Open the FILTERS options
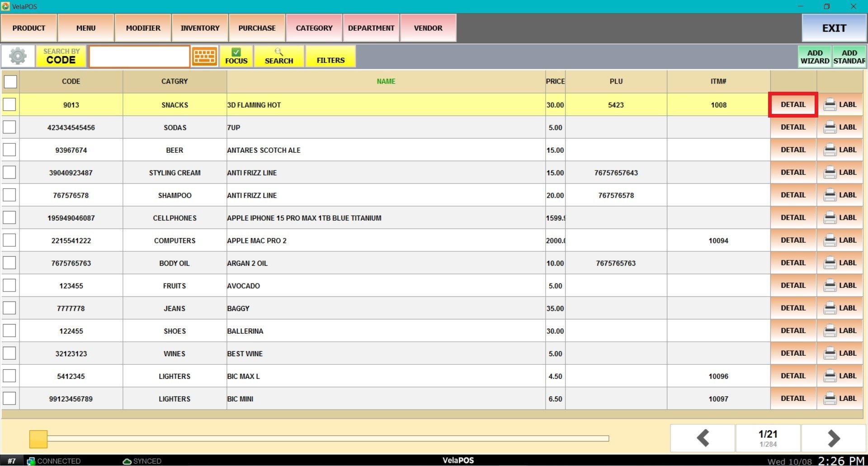The width and height of the screenshot is (868, 466). click(330, 56)
